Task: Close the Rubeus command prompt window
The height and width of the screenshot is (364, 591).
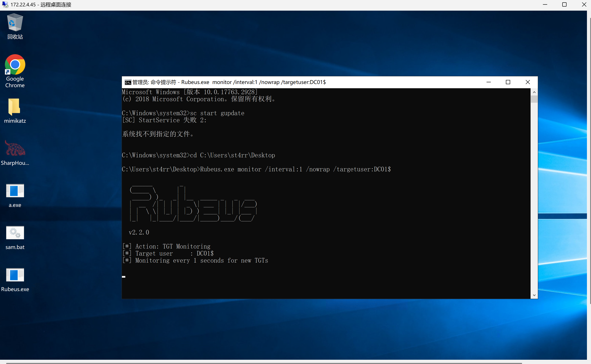Action: pos(528,82)
